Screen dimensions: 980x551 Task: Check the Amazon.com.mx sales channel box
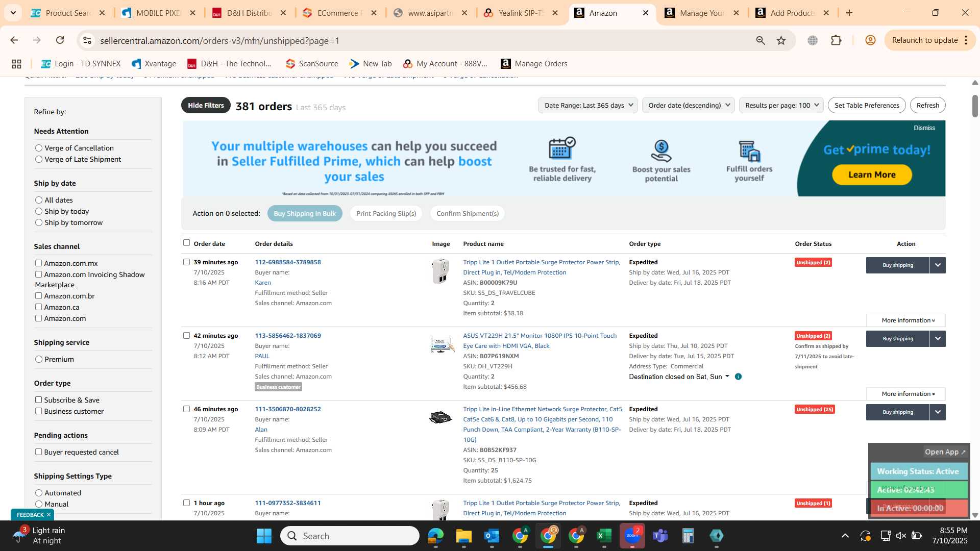pyautogui.click(x=38, y=263)
